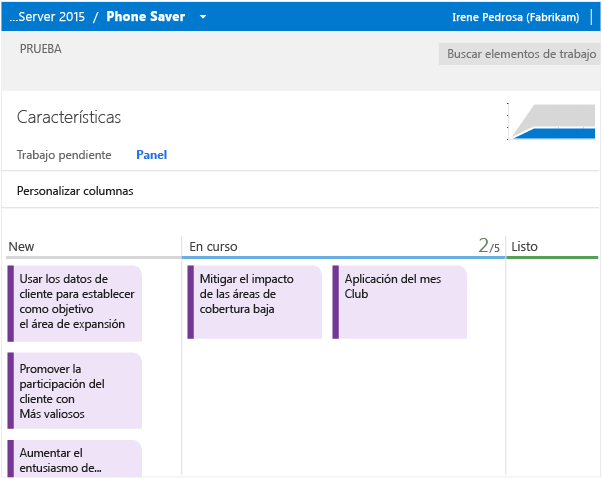The height and width of the screenshot is (479, 602).
Task: Click Personalizar columnas link
Action: pyautogui.click(x=75, y=191)
